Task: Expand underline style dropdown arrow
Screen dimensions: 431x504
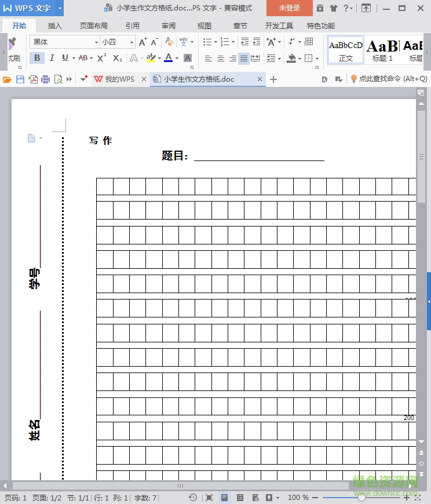Action: [x=74, y=58]
